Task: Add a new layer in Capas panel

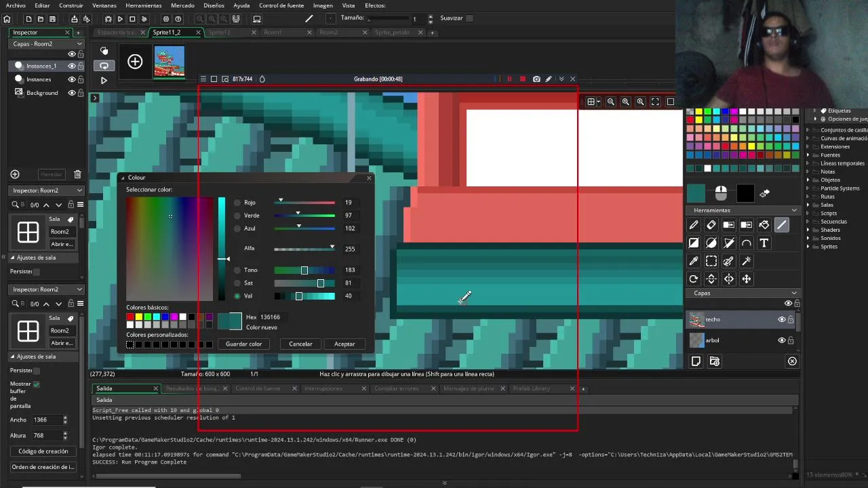Action: pos(696,361)
